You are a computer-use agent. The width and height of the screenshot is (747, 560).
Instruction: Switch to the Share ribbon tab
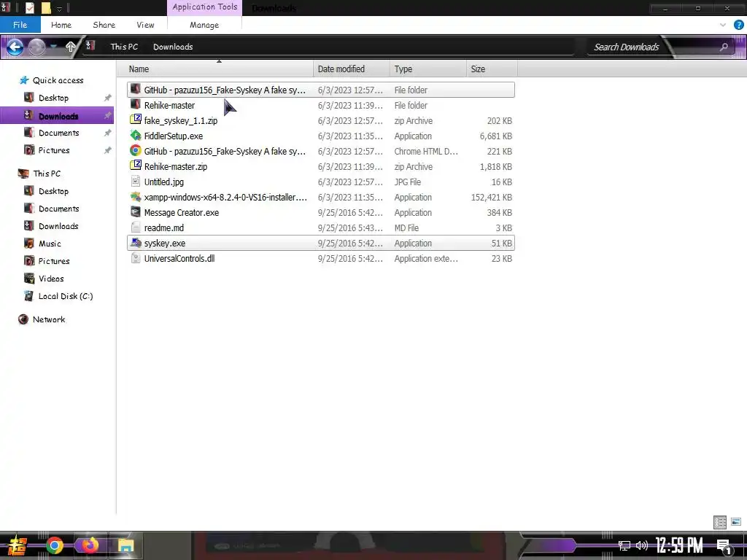tap(104, 25)
